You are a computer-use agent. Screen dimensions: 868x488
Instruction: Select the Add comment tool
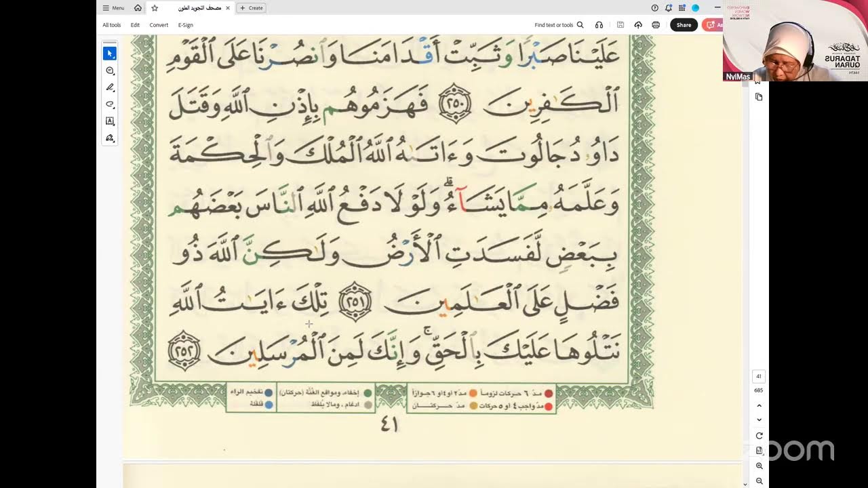click(110, 70)
